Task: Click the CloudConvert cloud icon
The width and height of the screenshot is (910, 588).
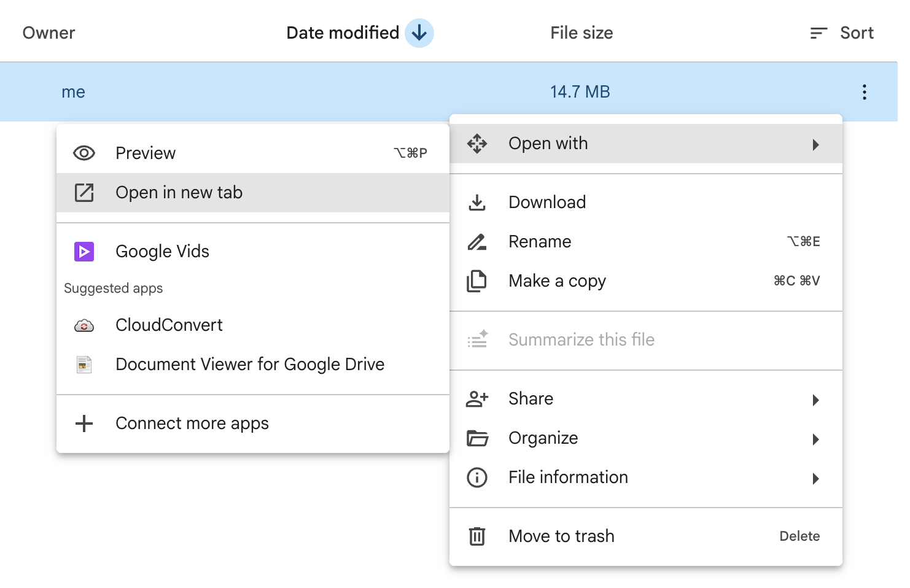Action: click(84, 325)
